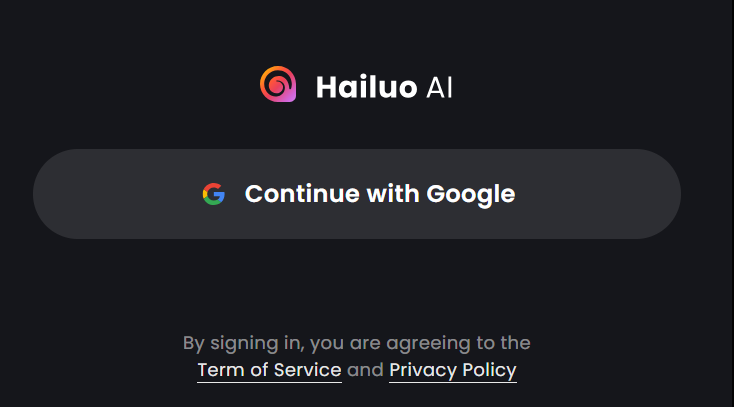The width and height of the screenshot is (734, 407).
Task: Click the orange-pink snail logo beside Hailuo
Action: pos(278,84)
